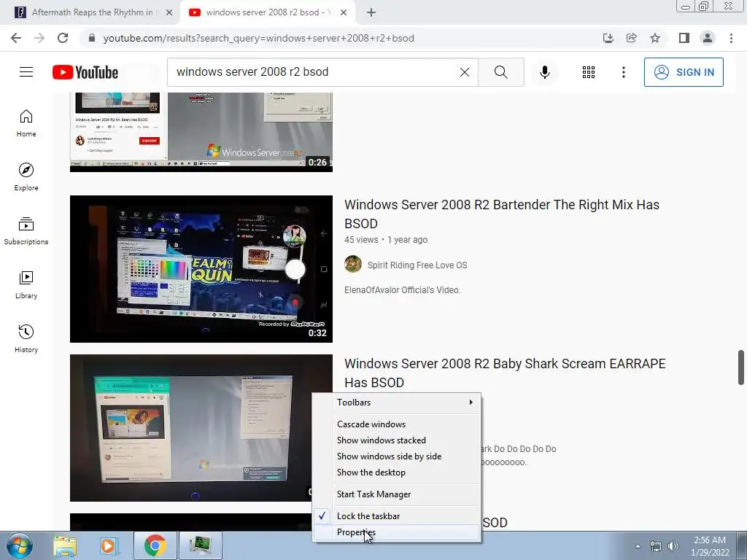Screen dimensions: 747x560
Task: Choose Show the desktop
Action: 396,472
